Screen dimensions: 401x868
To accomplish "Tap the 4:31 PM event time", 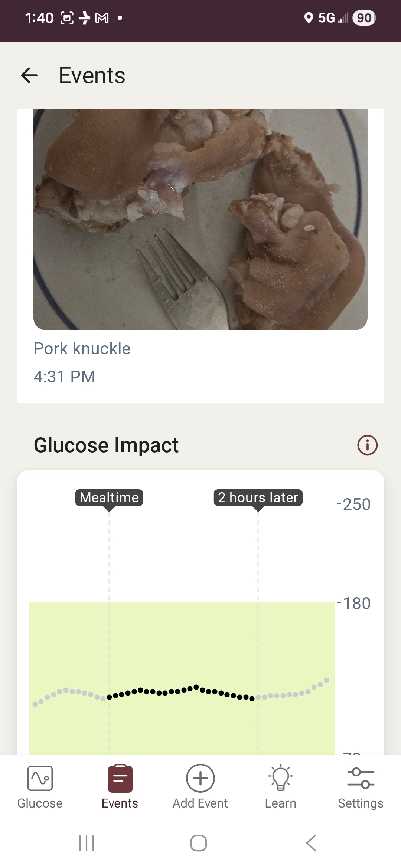I will click(65, 377).
